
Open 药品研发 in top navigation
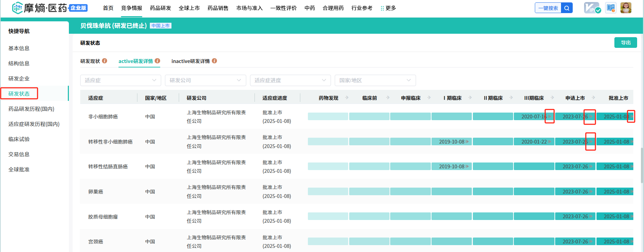click(x=160, y=8)
